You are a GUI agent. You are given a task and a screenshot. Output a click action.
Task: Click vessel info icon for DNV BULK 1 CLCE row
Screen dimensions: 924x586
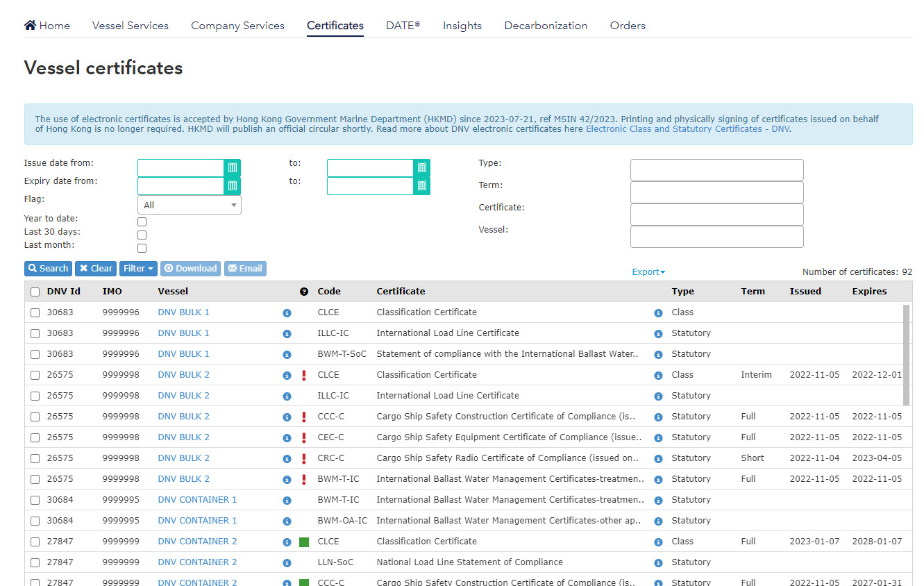[x=287, y=313]
